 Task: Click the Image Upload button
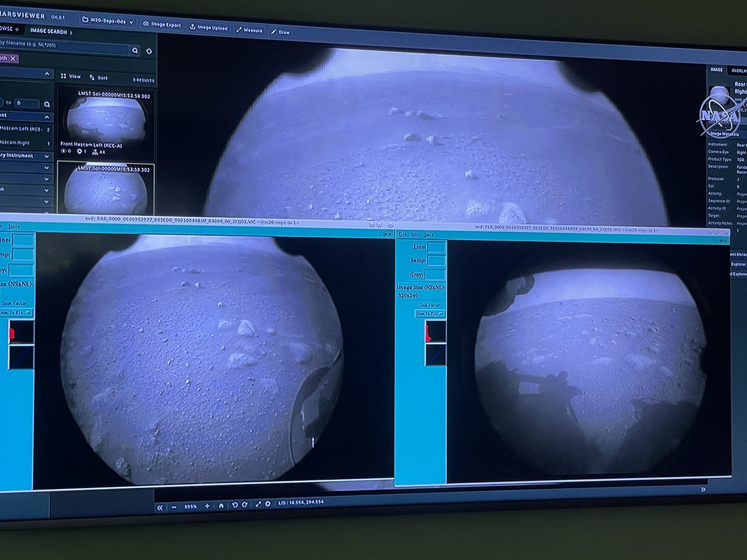(209, 27)
